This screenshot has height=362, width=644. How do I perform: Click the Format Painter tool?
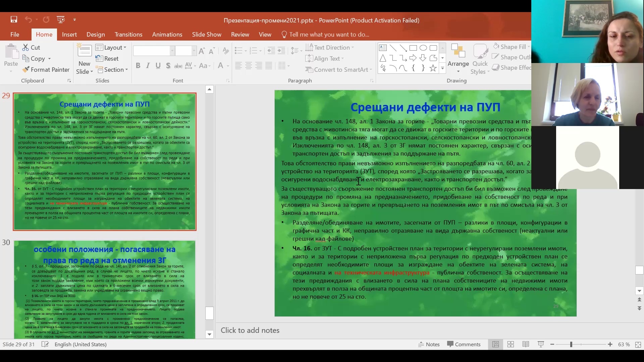(46, 70)
